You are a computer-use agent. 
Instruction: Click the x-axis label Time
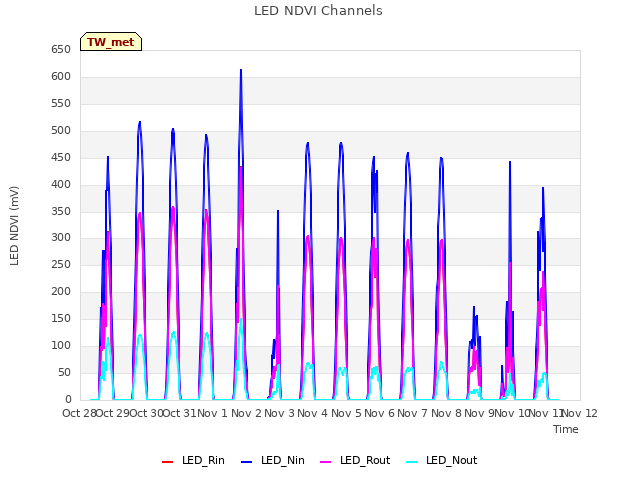coord(566,429)
